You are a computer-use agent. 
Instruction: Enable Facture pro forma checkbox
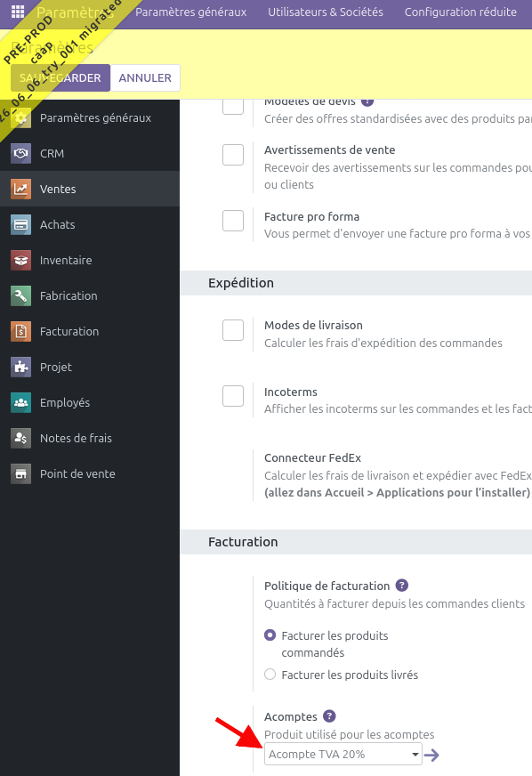tap(233, 221)
